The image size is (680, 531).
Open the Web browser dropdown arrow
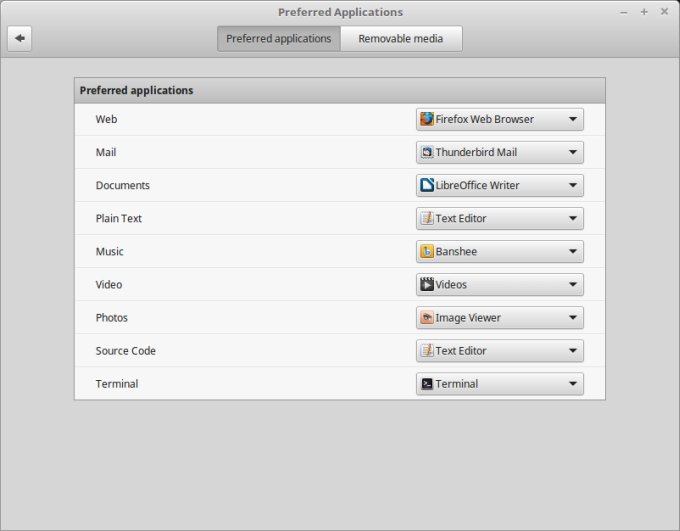572,119
